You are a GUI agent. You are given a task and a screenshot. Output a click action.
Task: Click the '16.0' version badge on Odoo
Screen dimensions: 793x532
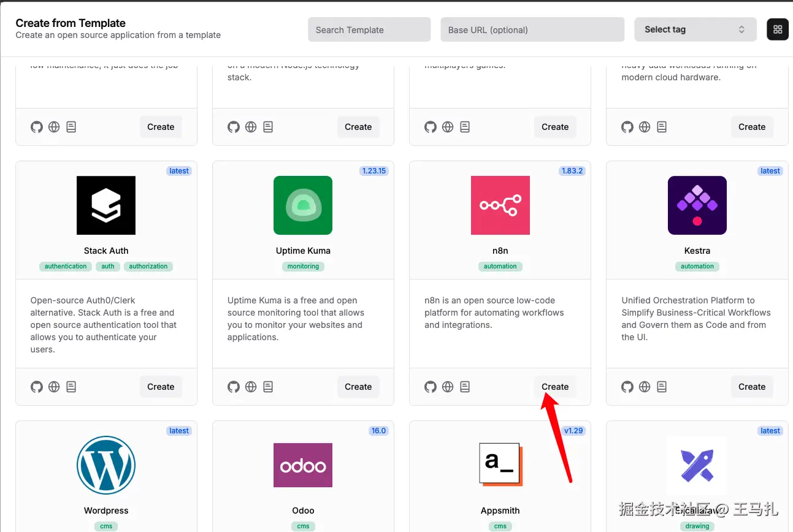378,431
